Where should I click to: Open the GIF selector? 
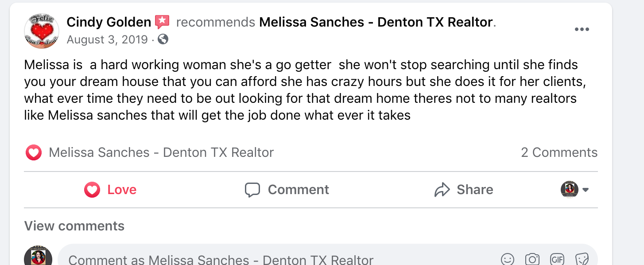[x=558, y=259]
